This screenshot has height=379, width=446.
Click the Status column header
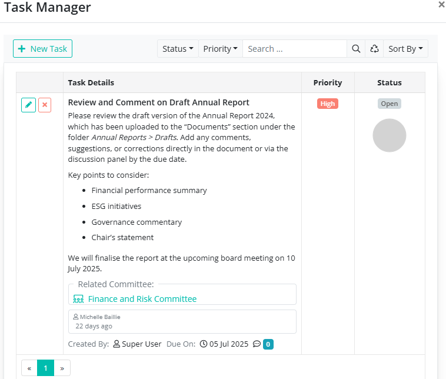pos(389,83)
